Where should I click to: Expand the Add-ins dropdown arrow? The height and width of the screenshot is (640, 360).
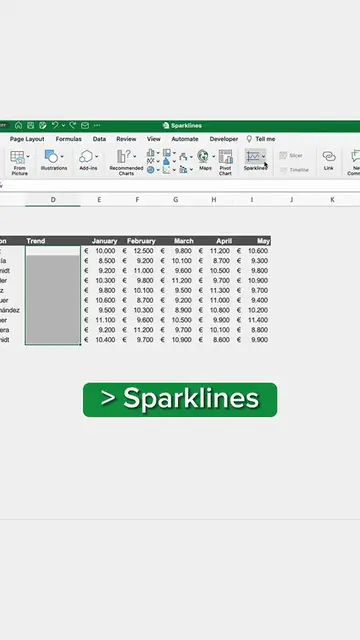97,156
